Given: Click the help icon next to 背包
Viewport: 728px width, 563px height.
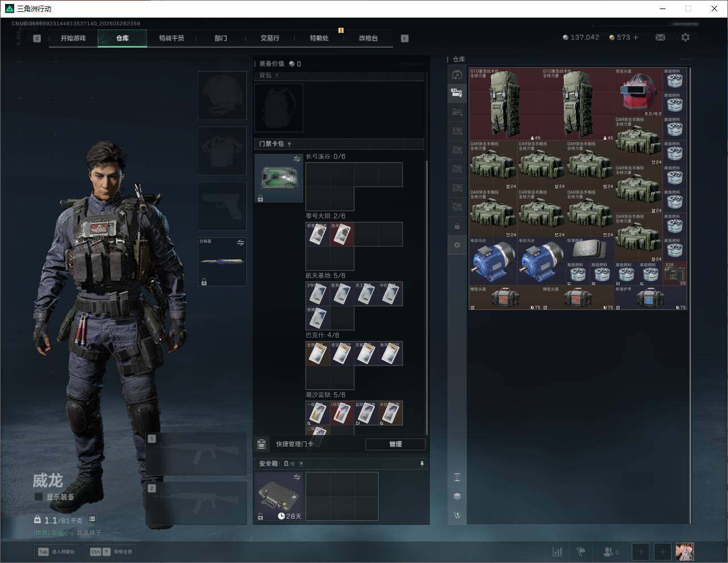Looking at the screenshot, I should pos(277,75).
